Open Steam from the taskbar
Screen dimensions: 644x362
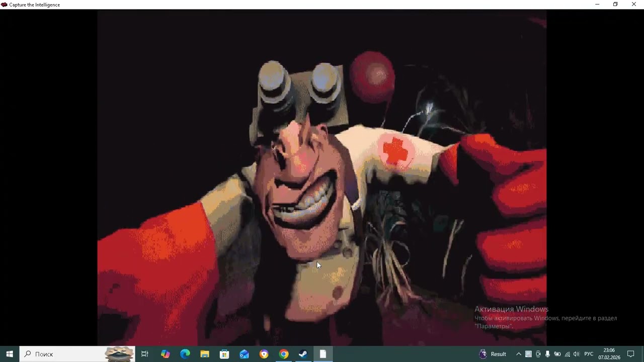coord(303,354)
